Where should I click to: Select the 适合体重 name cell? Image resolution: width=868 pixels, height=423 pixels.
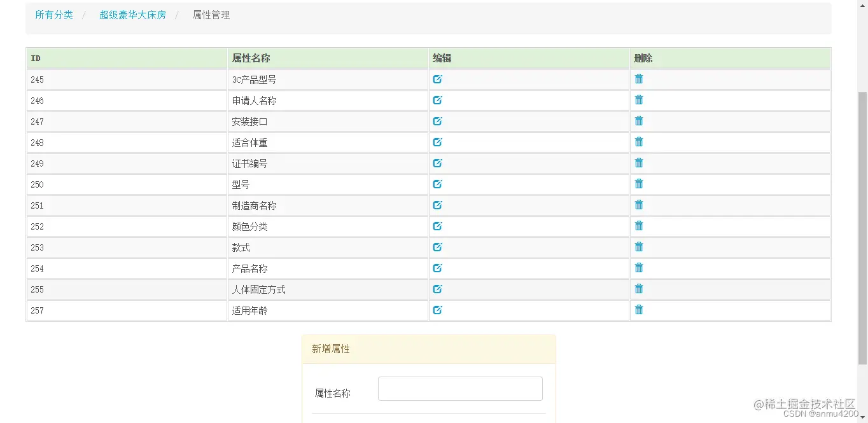pyautogui.click(x=328, y=142)
